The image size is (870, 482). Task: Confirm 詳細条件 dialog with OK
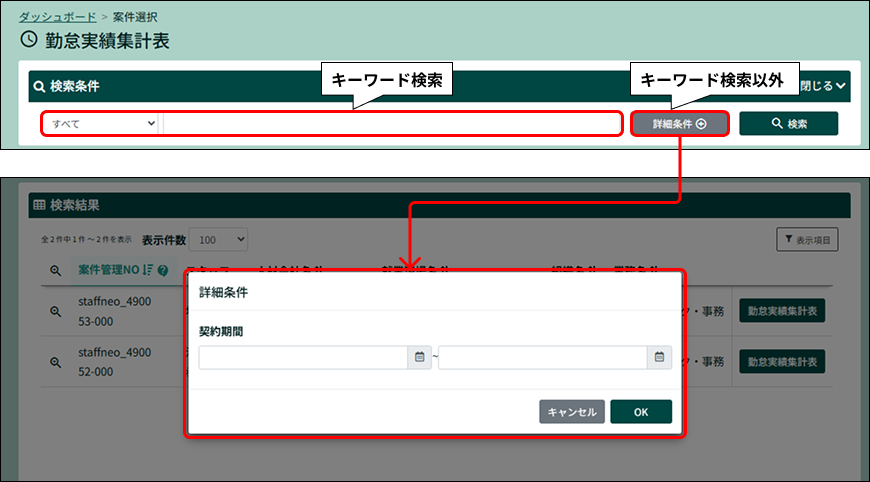click(x=641, y=412)
